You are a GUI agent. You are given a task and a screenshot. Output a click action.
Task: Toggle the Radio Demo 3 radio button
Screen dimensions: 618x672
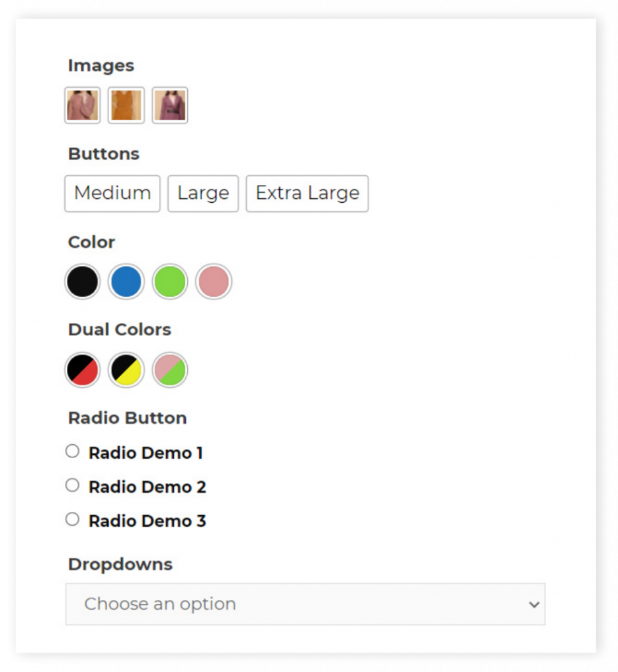pos(72,519)
